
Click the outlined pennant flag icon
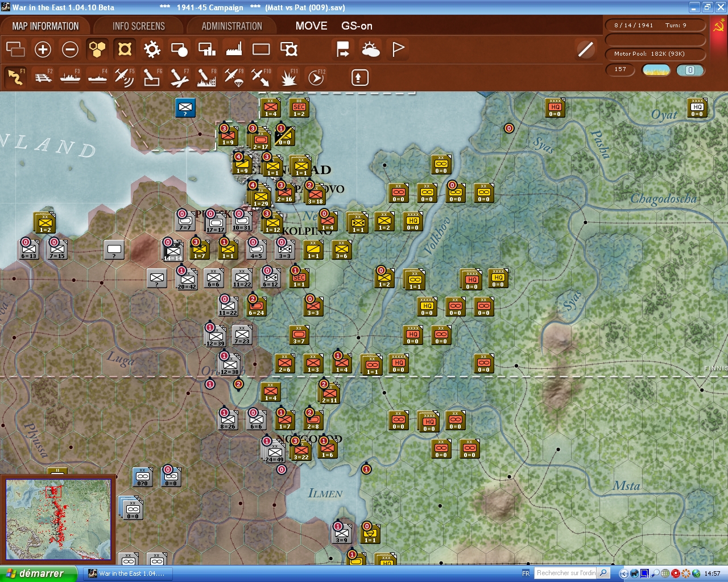click(398, 49)
